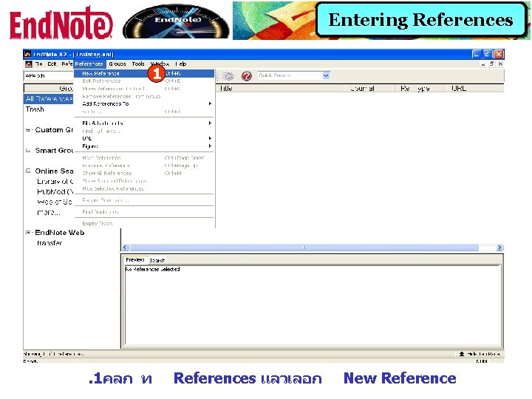Collapse the Custom Groups section
Viewport: 532px width, 399px height.
(x=28, y=129)
